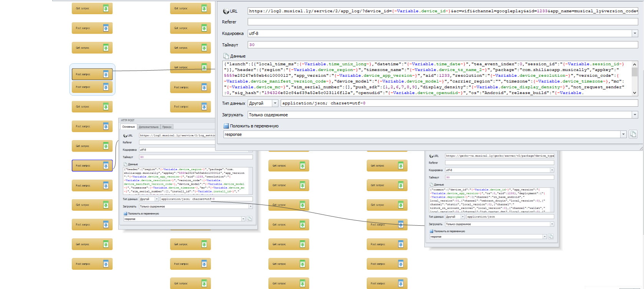Select the Основные tab
The width and height of the screenshot is (644, 289).
[x=129, y=127]
